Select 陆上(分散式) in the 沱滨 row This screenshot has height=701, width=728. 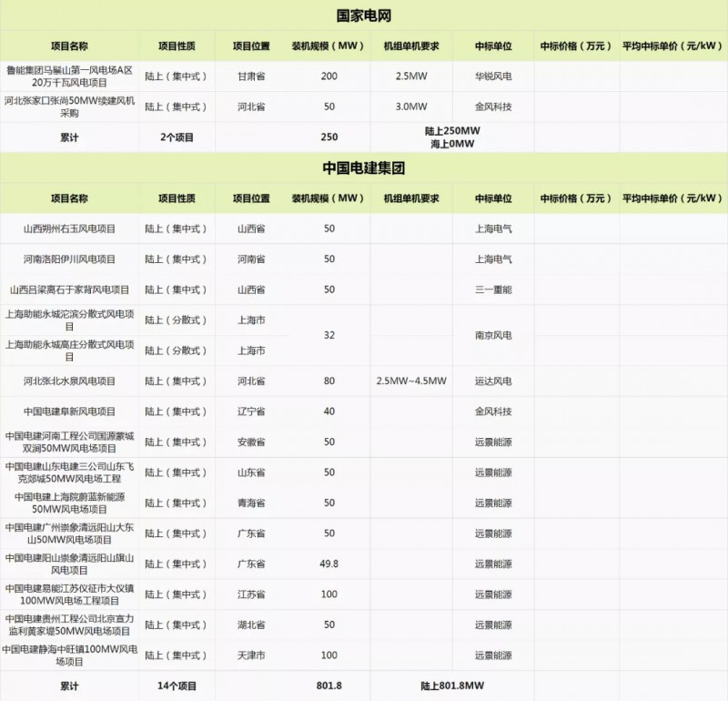tap(177, 320)
